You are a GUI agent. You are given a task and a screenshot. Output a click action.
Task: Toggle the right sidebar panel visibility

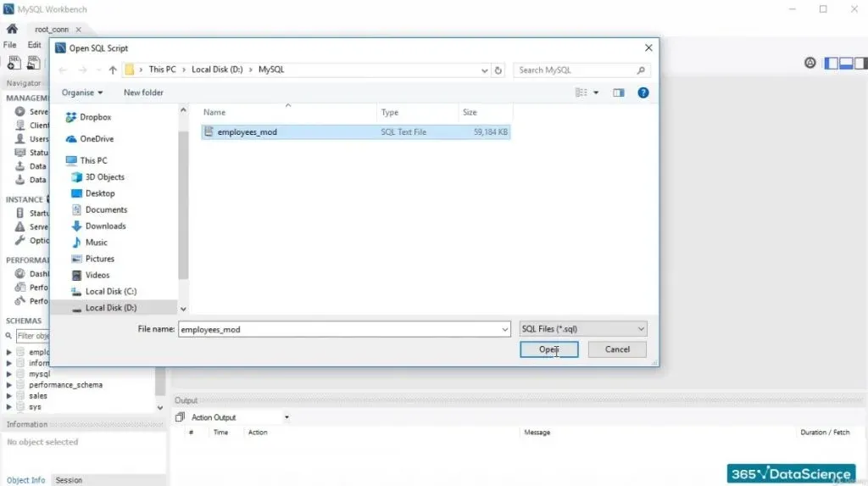pos(860,63)
